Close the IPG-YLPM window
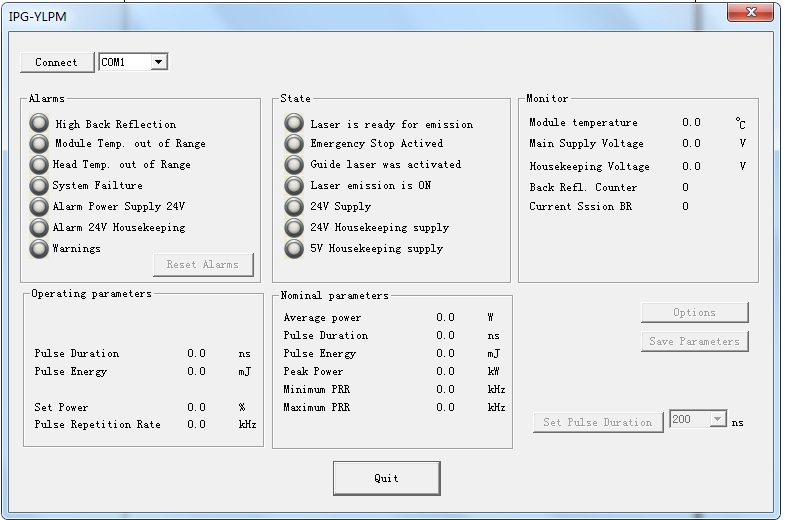Screen dimensions: 785x520 [x=750, y=12]
